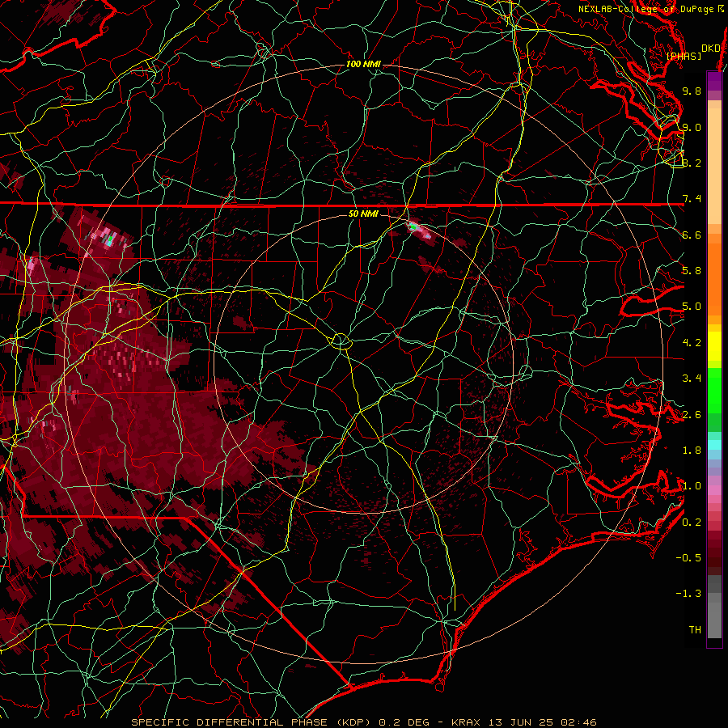Click the TH threshold label
The width and height of the screenshot is (728, 728).
point(695,630)
